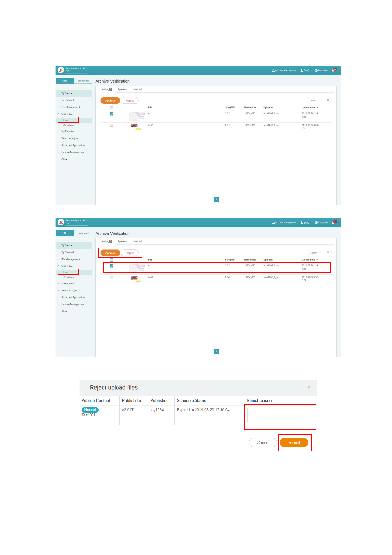Check the test2 file checkbox in lower screenshot
The width and height of the screenshot is (392, 555).
click(111, 278)
